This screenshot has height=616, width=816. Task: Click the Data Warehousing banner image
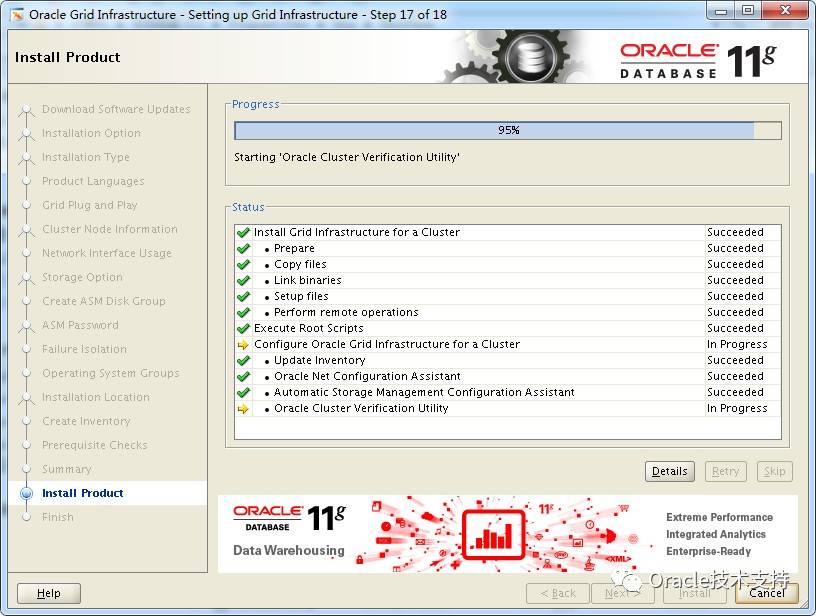tap(507, 534)
